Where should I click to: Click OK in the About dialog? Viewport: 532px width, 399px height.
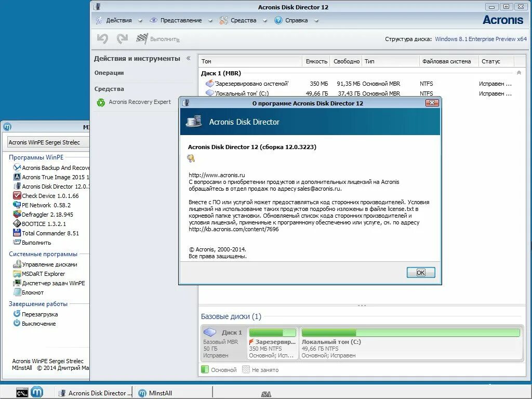click(421, 272)
